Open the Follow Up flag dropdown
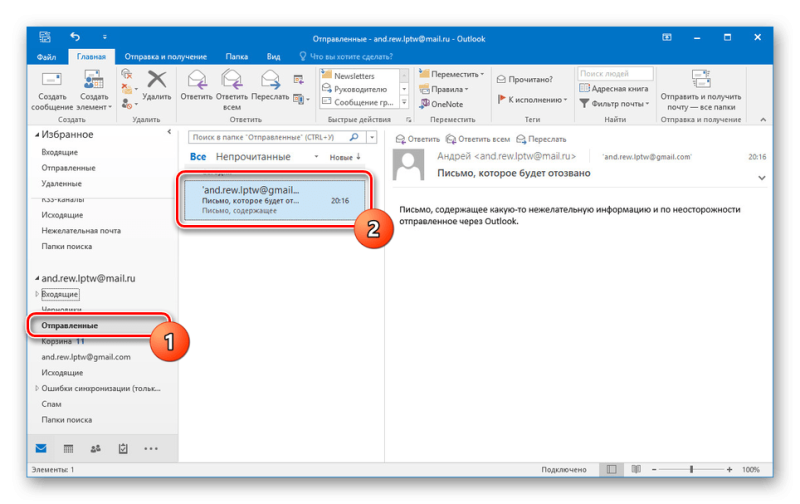Viewport: 800px width, 504px height. click(532, 99)
